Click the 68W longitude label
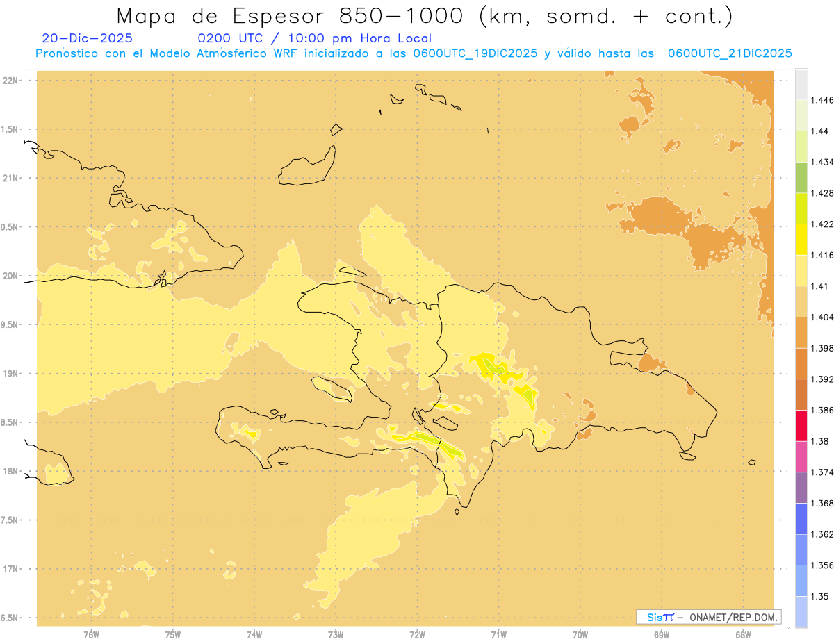834x644 pixels. [x=742, y=634]
